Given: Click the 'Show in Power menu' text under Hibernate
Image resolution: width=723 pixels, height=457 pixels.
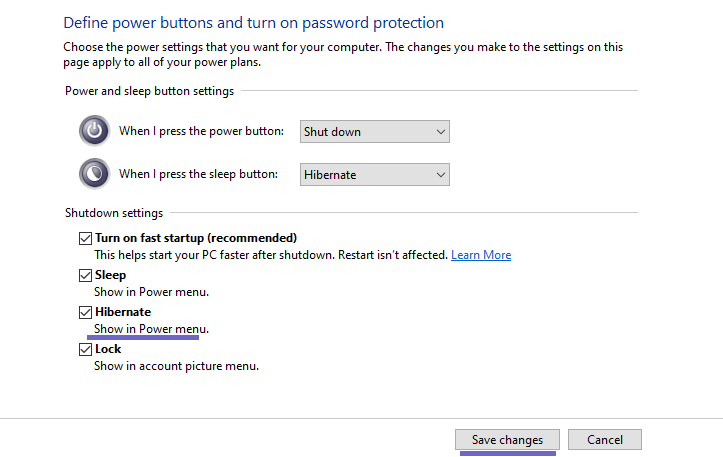Looking at the screenshot, I should click(x=151, y=329).
